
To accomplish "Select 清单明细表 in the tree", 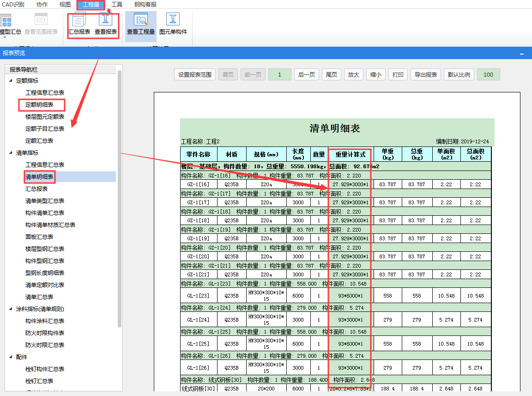I will click(x=39, y=177).
